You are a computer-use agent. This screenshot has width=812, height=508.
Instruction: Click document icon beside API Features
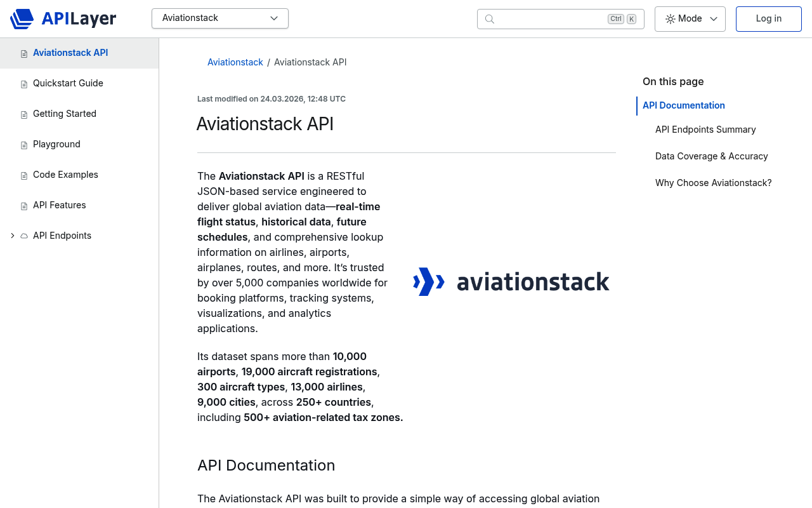24,206
